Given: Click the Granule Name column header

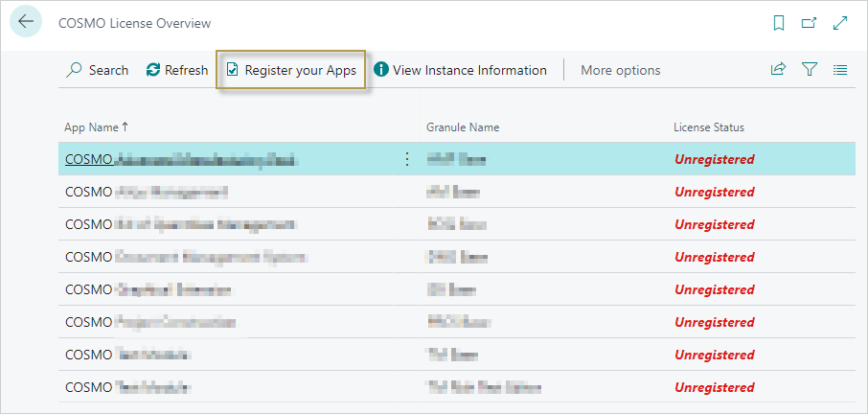Looking at the screenshot, I should (462, 127).
